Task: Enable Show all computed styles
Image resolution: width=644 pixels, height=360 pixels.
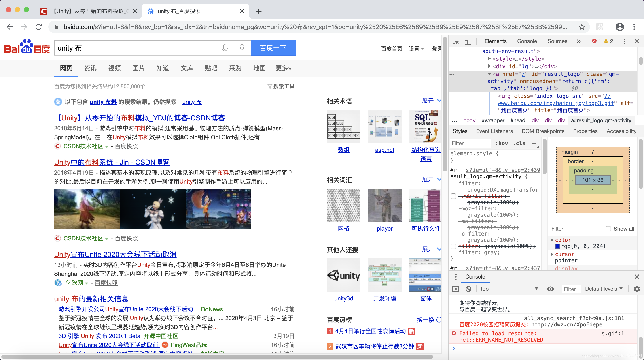Action: click(x=608, y=229)
